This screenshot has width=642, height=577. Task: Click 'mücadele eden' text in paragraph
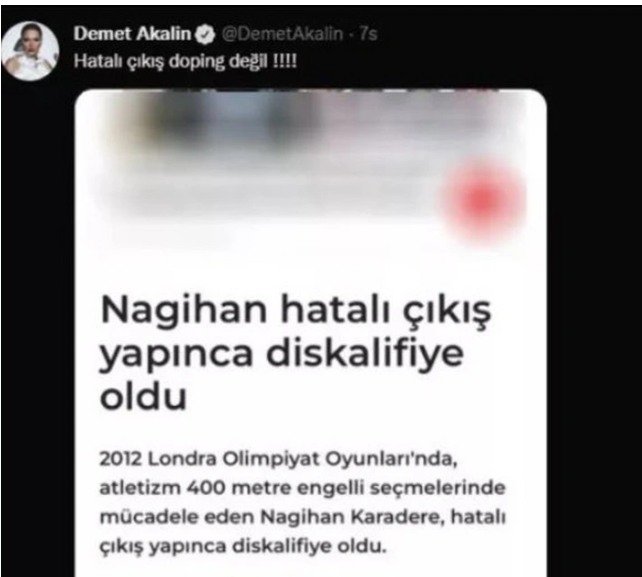(177, 518)
